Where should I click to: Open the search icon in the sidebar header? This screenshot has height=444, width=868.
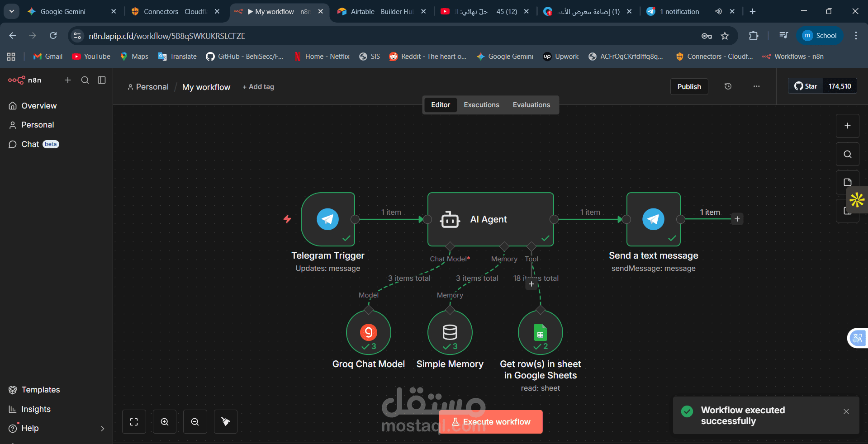point(85,80)
